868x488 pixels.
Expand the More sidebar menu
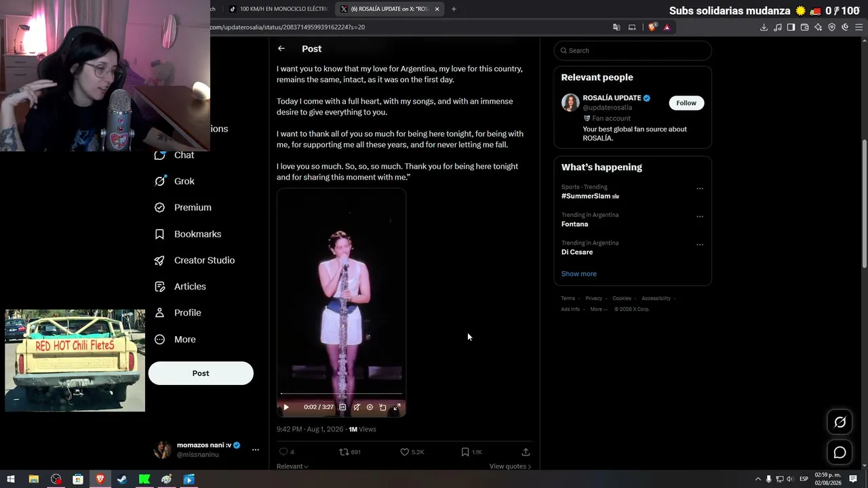point(175,340)
